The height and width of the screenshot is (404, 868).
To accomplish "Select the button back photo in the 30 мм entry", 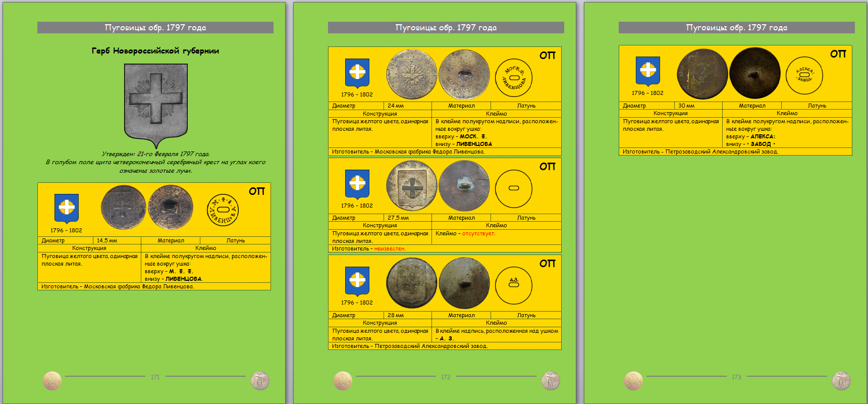I will (754, 74).
